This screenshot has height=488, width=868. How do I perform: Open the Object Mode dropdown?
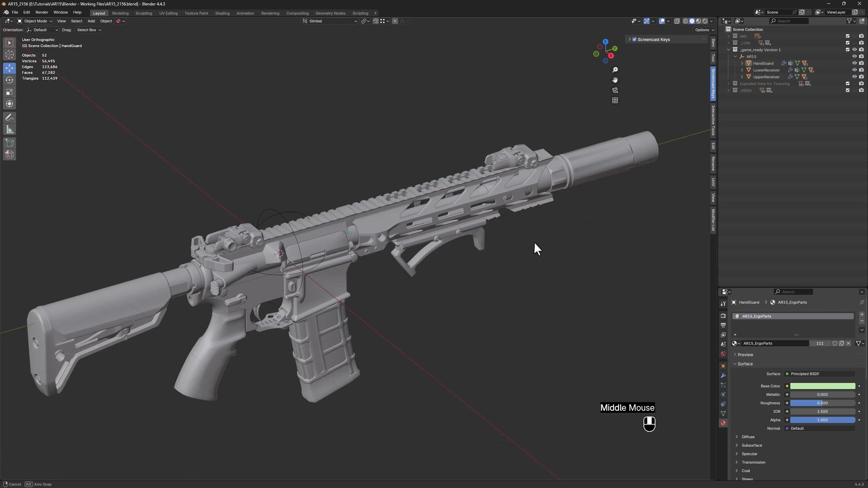(x=35, y=21)
